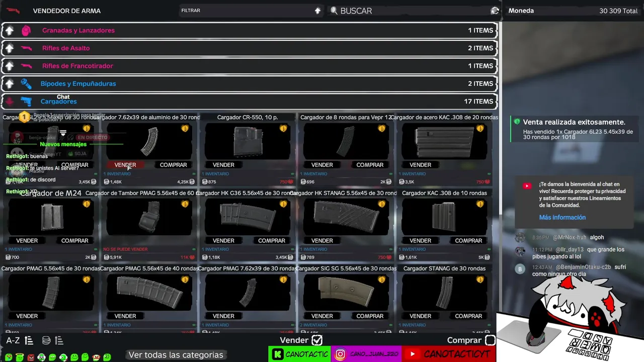The height and width of the screenshot is (362, 644).
Task: Sell Cargador de Tambor PMAG 60
Action: click(125, 241)
